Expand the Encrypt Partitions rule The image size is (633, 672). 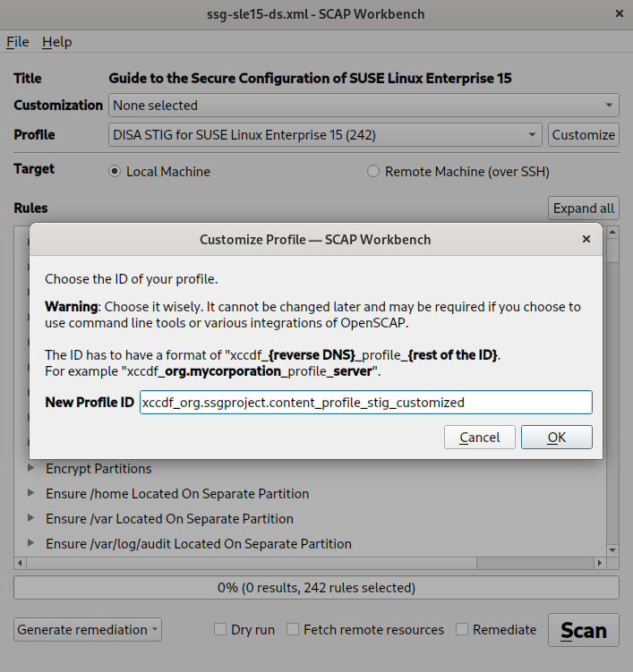pyautogui.click(x=32, y=468)
